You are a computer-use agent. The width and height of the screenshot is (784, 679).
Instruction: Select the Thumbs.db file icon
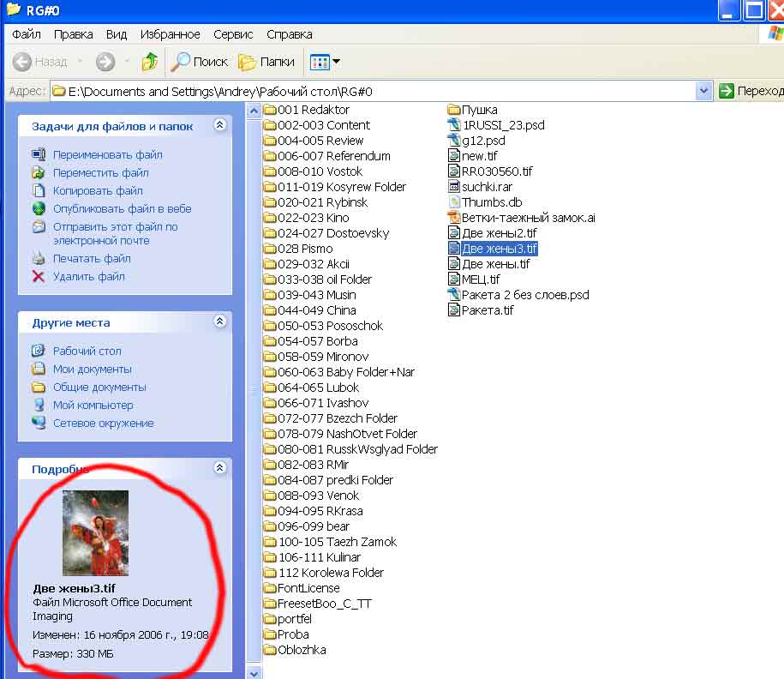pyautogui.click(x=454, y=202)
